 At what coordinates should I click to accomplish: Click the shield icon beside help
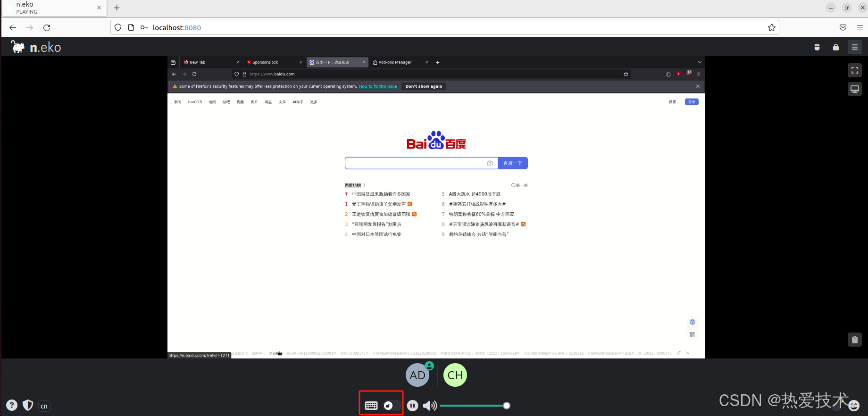pyautogui.click(x=28, y=405)
